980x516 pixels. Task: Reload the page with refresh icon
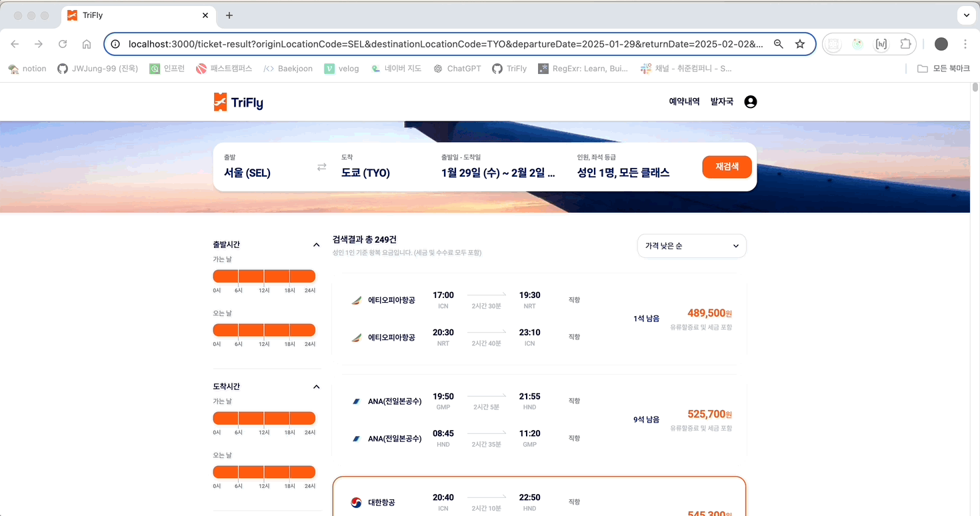click(63, 44)
